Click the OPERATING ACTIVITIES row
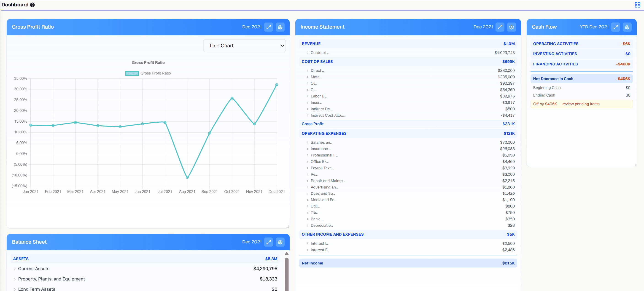 [x=582, y=44]
